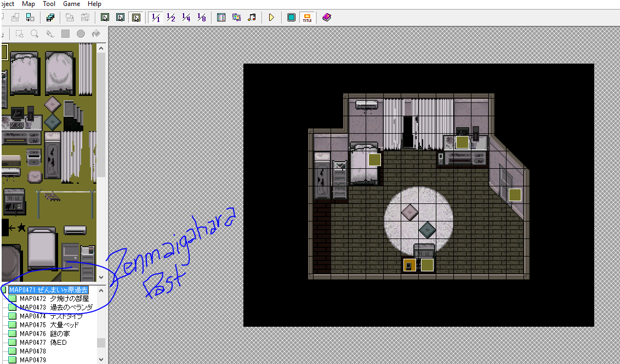Select map MAP0474 テストタイプ
620x364 pixels.
[x=51, y=316]
